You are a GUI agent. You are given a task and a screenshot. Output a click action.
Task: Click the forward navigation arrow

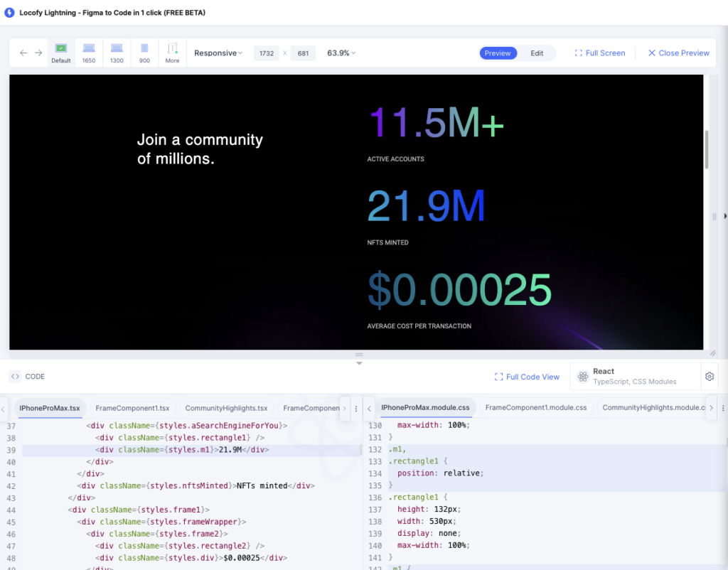(x=39, y=53)
